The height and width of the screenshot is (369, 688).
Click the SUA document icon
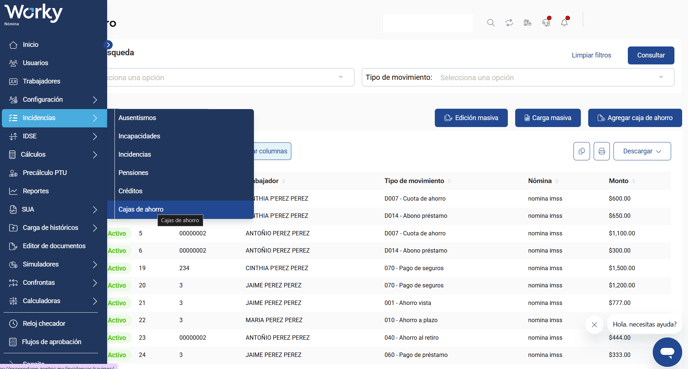[x=13, y=210]
